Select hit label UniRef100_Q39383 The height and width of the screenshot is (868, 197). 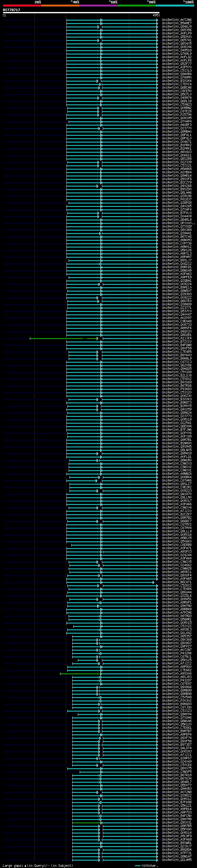(177, 294)
